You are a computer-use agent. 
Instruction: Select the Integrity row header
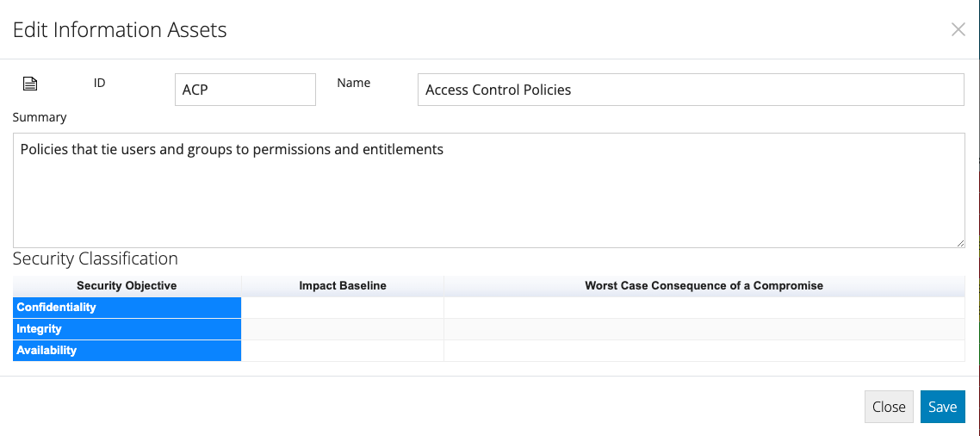[x=127, y=328]
